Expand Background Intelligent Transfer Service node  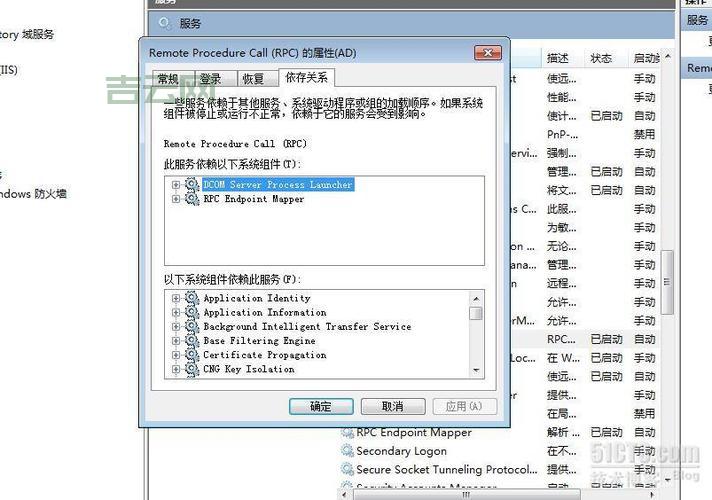(x=176, y=327)
